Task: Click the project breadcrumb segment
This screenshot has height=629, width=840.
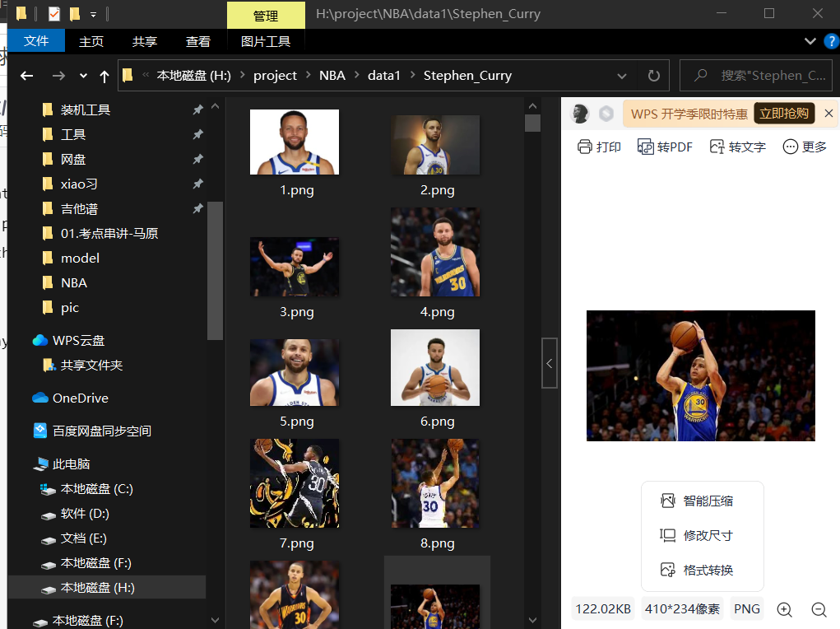Action: tap(275, 76)
